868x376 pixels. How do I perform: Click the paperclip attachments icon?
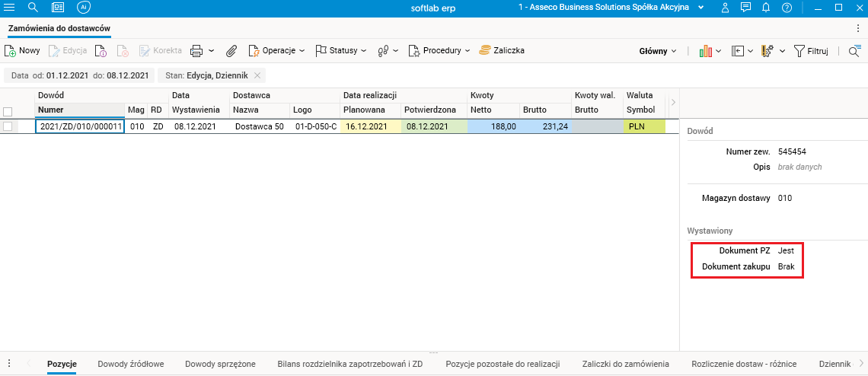[x=231, y=51]
